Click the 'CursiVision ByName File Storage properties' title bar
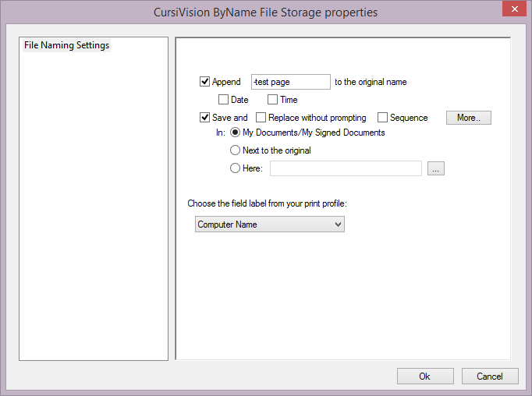Viewport: 532px width, 396px height. point(265,12)
